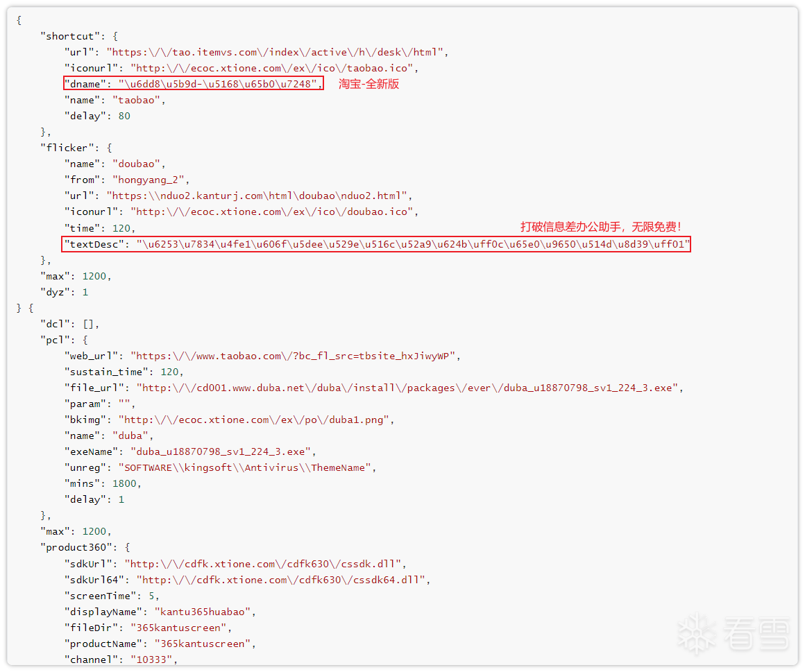Click the displayName value kantu365huabao
Screen dimensions: 805x672
pyautogui.click(x=205, y=612)
